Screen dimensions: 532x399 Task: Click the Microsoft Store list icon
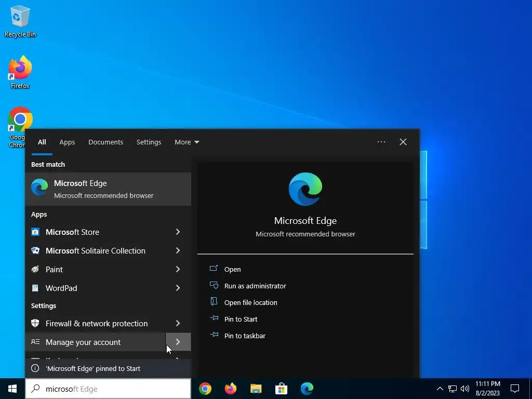click(35, 232)
